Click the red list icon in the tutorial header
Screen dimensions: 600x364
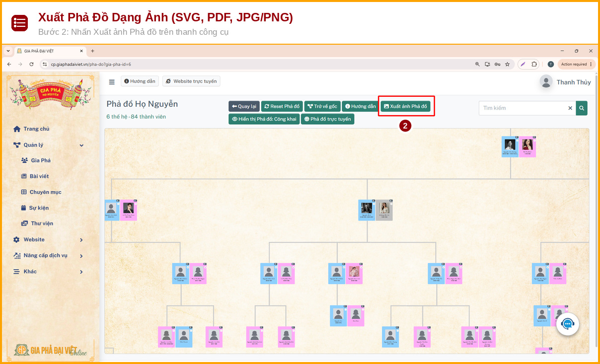(x=20, y=23)
